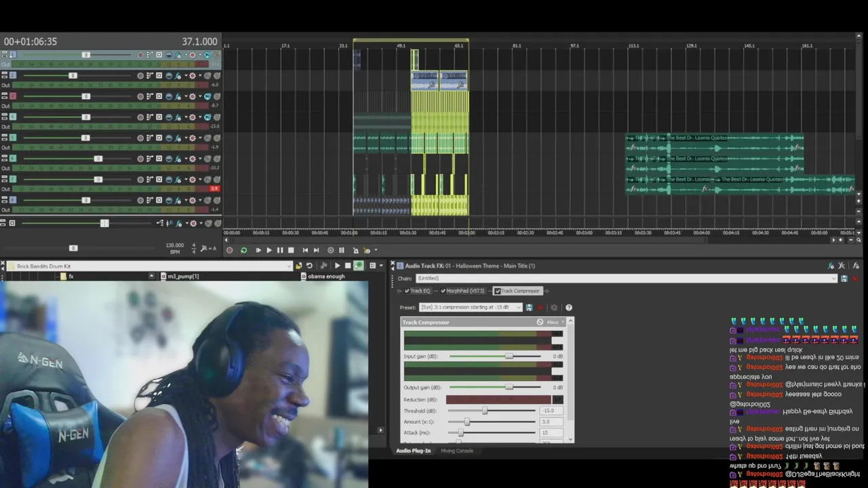Switch to Mixing Console tab
The image size is (868, 488).
pos(457,451)
